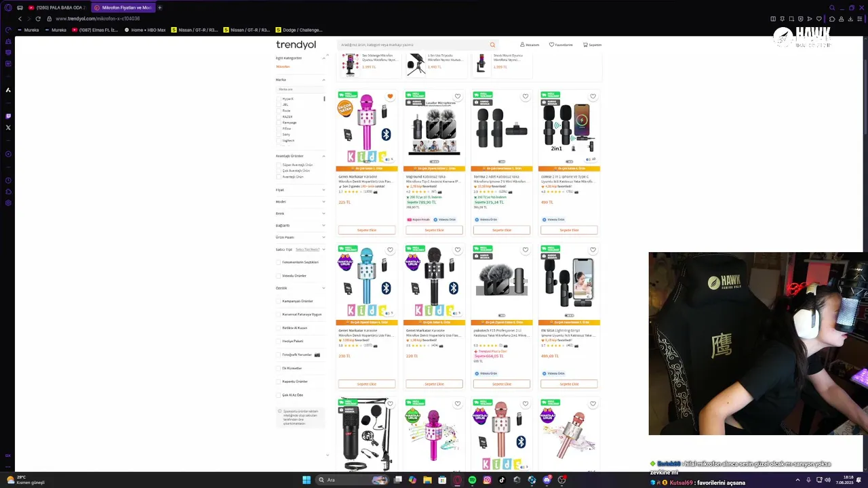
Task: Open Twitch icon in browser sidebar
Action: (x=8, y=116)
